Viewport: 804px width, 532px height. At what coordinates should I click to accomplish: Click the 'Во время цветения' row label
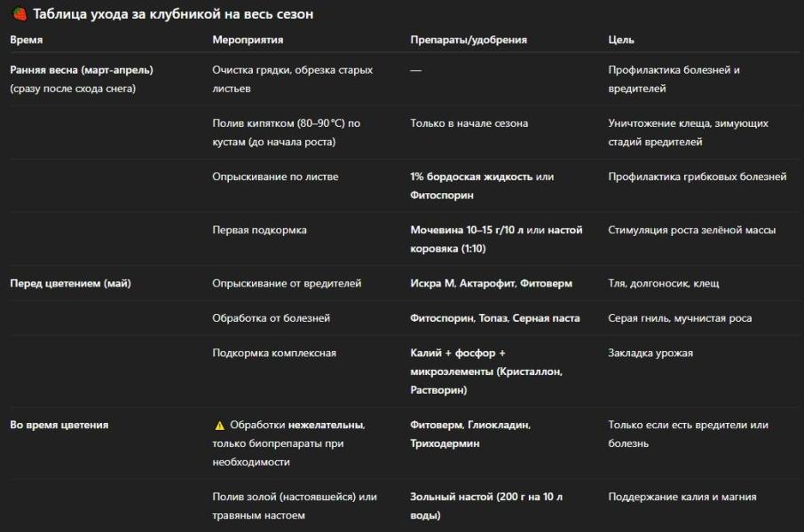click(x=59, y=425)
